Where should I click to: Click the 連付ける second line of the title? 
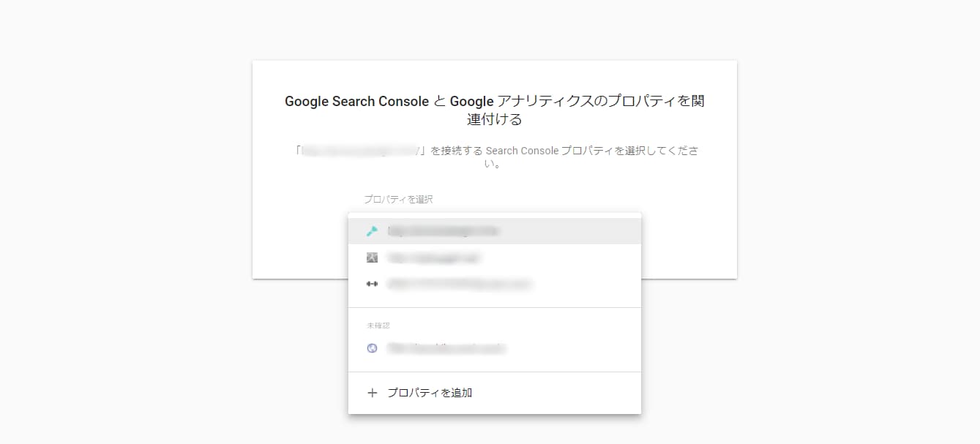point(494,119)
